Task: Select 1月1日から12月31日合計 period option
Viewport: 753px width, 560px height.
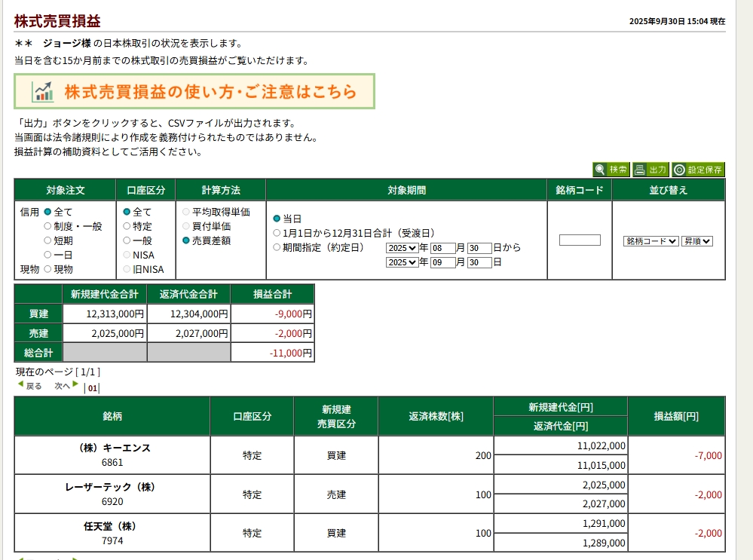Action: [x=277, y=233]
